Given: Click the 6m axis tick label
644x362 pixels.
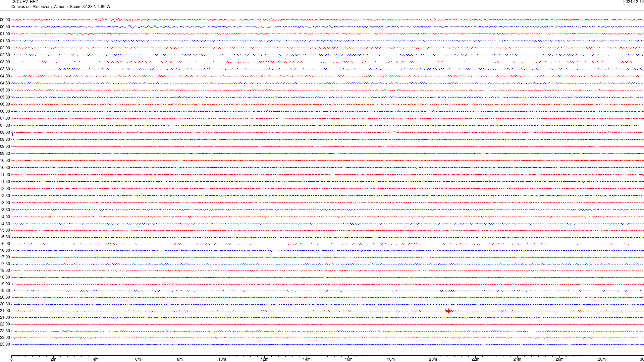Looking at the screenshot, I should pyautogui.click(x=138, y=359).
